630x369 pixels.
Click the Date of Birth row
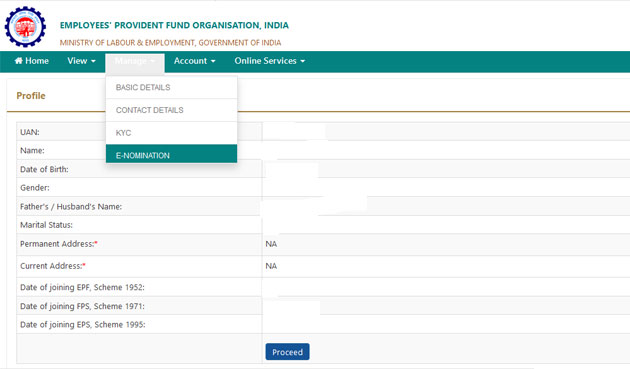pos(323,169)
